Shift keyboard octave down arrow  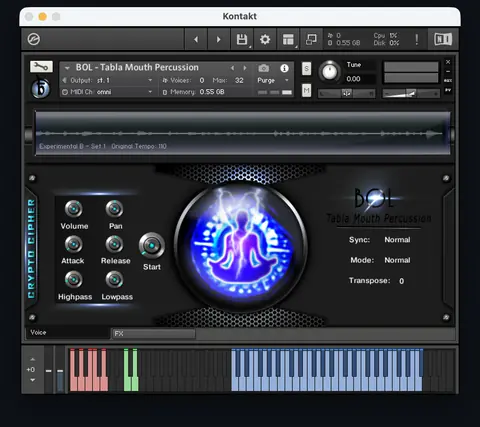pos(32,380)
